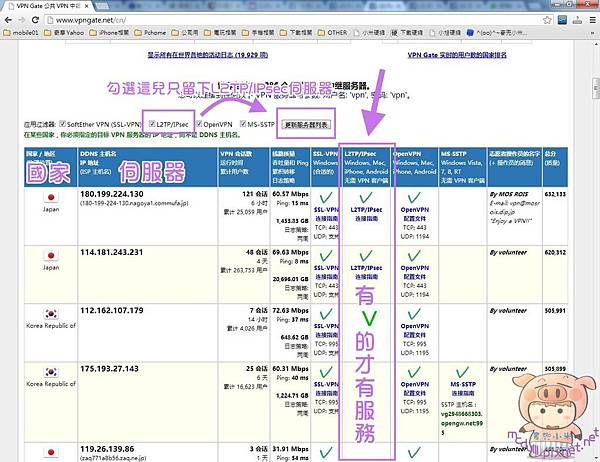This screenshot has width=600, height=462.
Task: Open the VPN Gate user country ranking link
Action: [x=457, y=55]
